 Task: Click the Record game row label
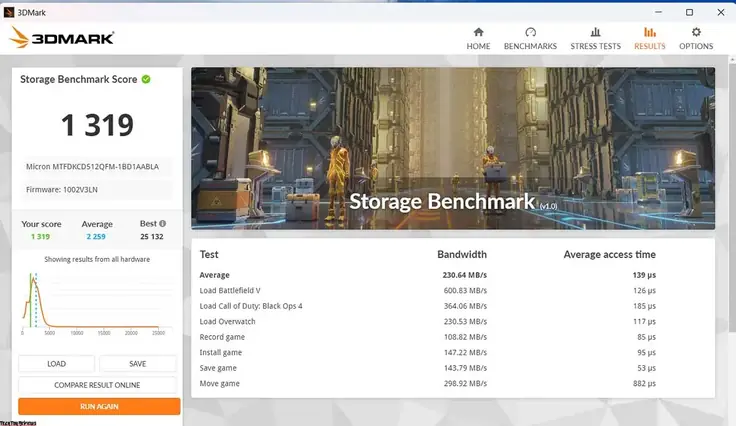click(x=222, y=337)
